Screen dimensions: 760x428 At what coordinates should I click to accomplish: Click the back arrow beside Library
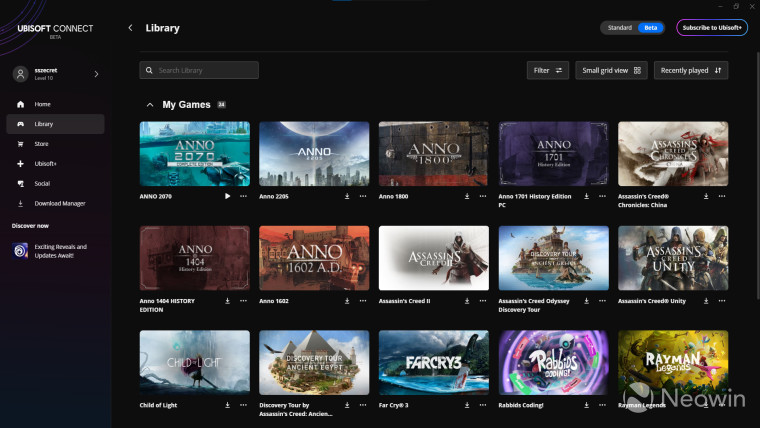pos(130,28)
